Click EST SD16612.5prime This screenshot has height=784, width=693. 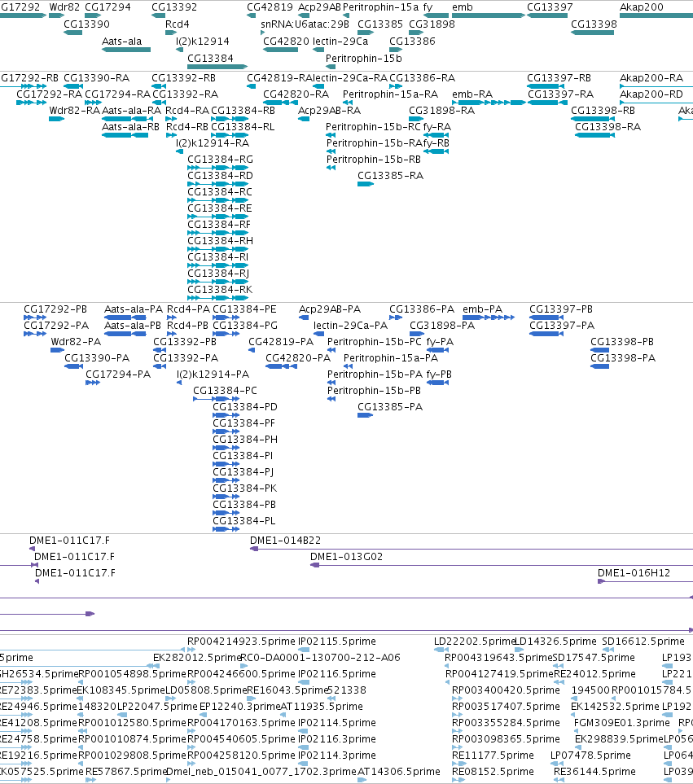pos(643,641)
